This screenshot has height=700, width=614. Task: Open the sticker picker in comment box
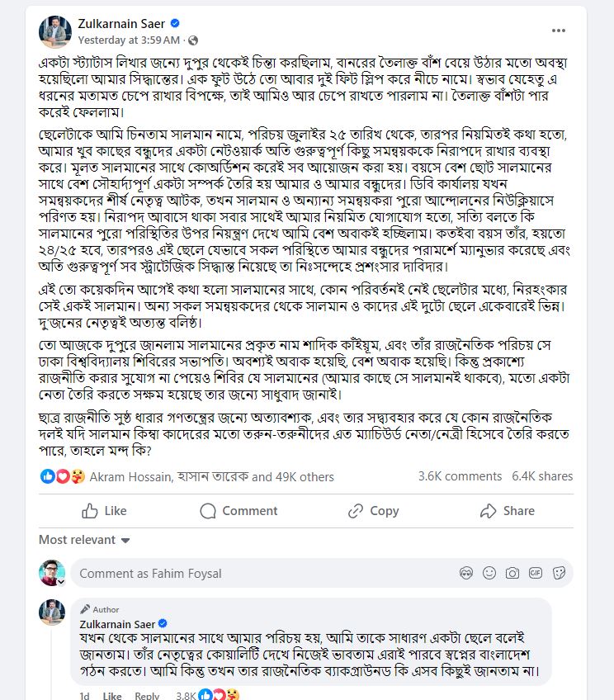click(x=559, y=573)
